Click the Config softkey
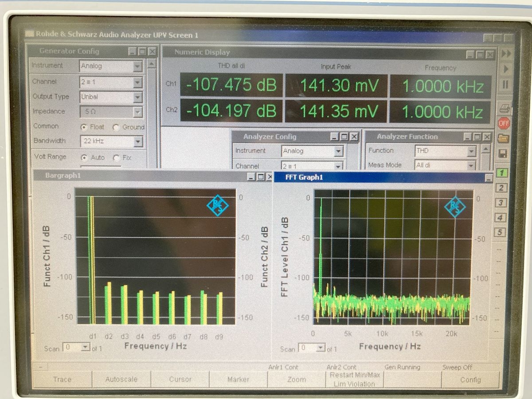This screenshot has height=399, width=532. click(470, 380)
